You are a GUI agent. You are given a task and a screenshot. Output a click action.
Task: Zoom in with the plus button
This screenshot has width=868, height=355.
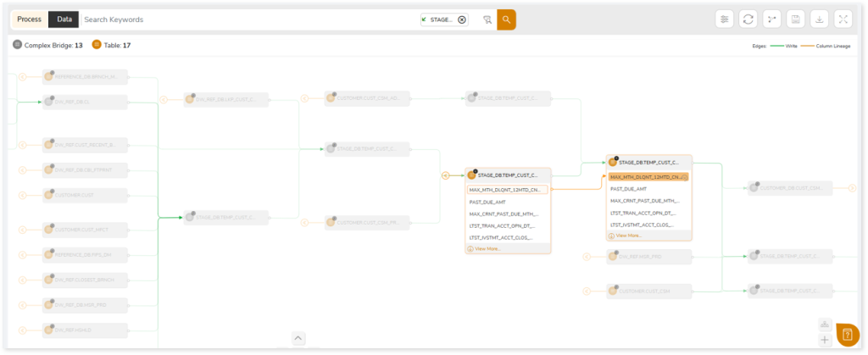[x=824, y=341]
